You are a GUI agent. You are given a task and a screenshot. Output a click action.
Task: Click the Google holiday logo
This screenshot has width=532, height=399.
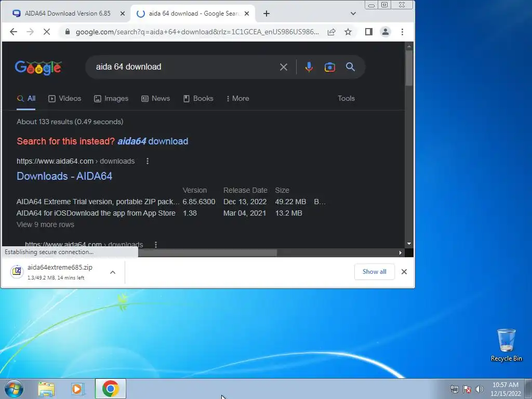coord(38,68)
